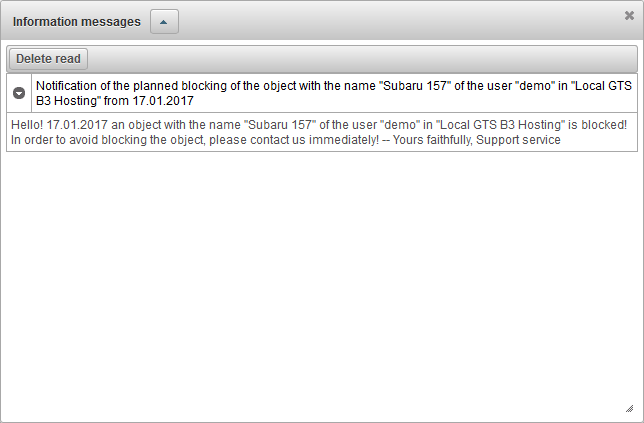
Task: Close the Information messages window
Action: click(629, 16)
